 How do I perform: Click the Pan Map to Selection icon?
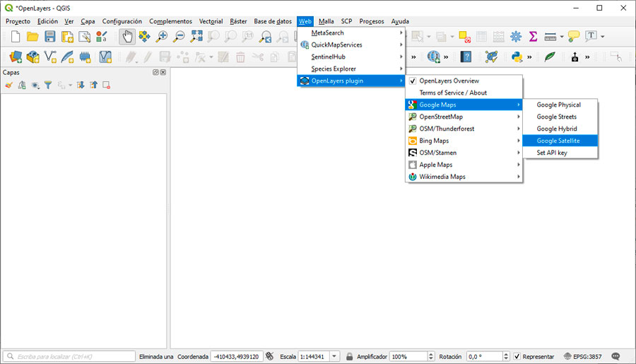[x=144, y=37]
